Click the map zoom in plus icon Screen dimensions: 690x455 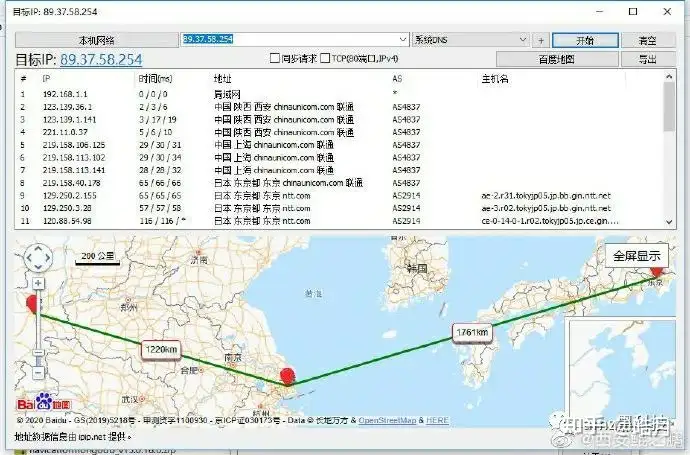pos(38,283)
